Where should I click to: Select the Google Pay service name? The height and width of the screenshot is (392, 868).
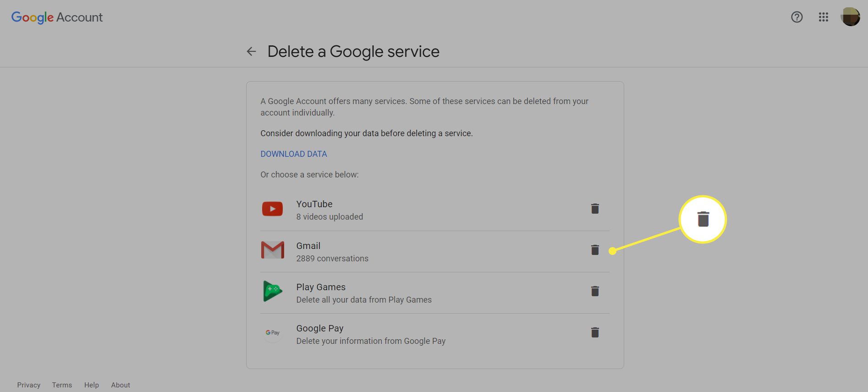320,328
